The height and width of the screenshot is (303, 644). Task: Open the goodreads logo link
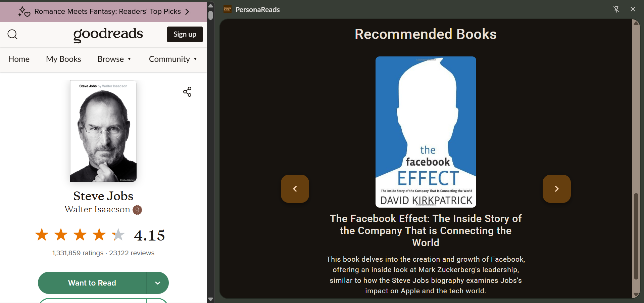(108, 35)
